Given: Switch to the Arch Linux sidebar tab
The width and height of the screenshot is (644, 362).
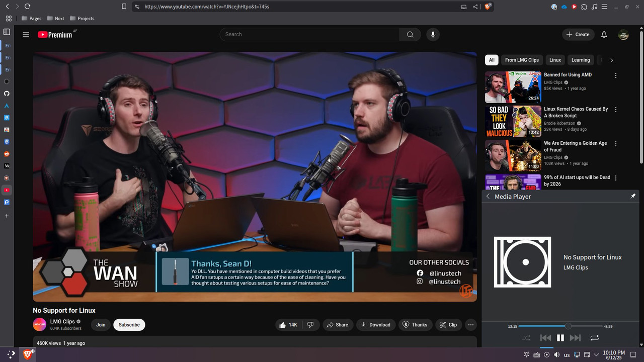Looking at the screenshot, I should point(7,106).
